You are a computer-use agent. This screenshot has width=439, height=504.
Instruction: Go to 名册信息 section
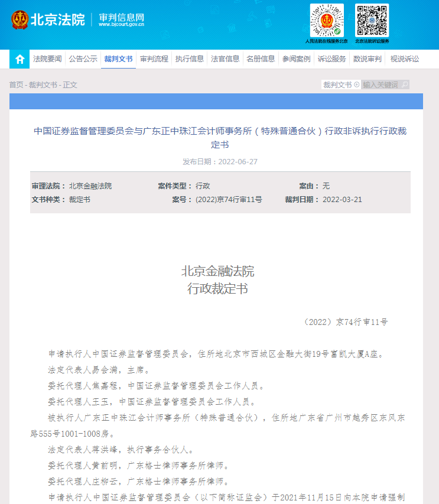pyautogui.click(x=261, y=59)
